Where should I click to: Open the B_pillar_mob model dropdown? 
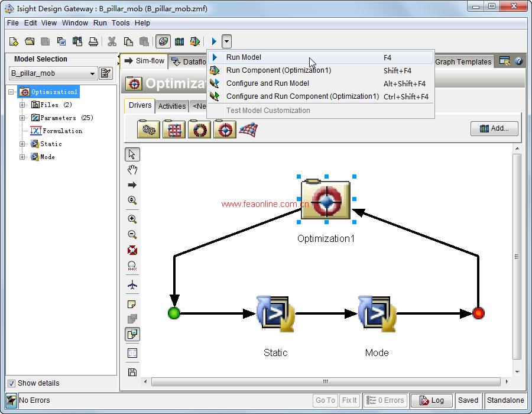click(x=93, y=74)
